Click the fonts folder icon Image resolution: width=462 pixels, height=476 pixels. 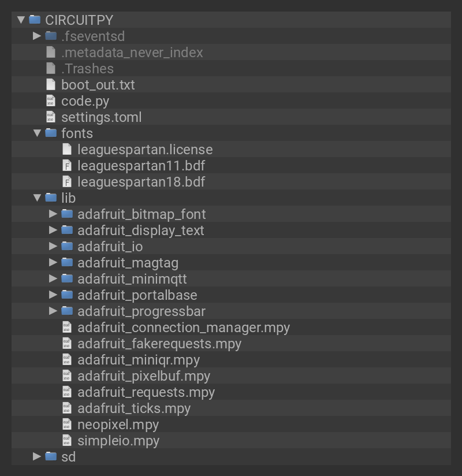pos(51,133)
